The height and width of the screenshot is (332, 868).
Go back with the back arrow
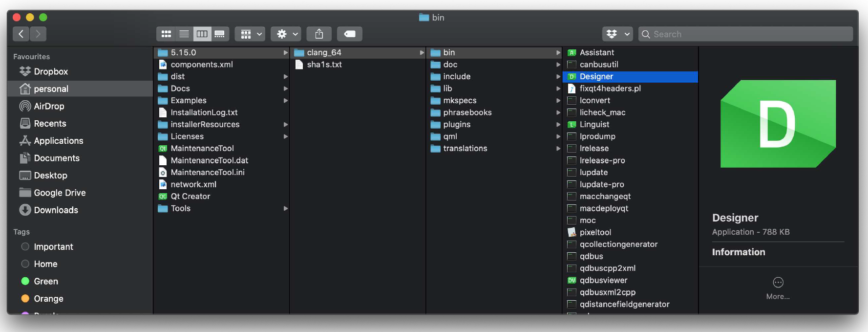[x=21, y=34]
